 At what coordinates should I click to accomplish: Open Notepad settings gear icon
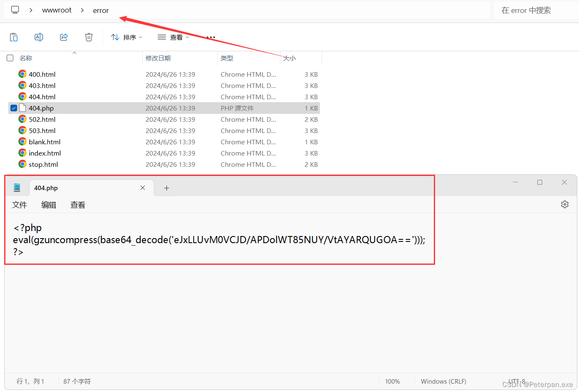pyautogui.click(x=565, y=204)
